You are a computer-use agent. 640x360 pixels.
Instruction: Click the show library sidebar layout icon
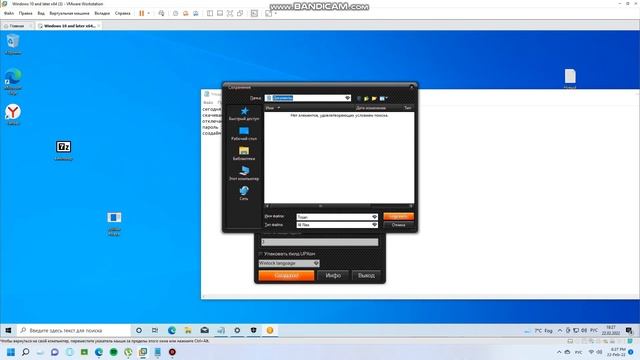point(210,13)
